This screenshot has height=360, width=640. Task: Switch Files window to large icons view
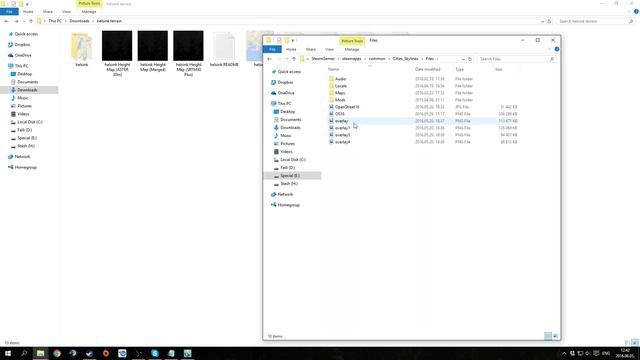point(556,336)
